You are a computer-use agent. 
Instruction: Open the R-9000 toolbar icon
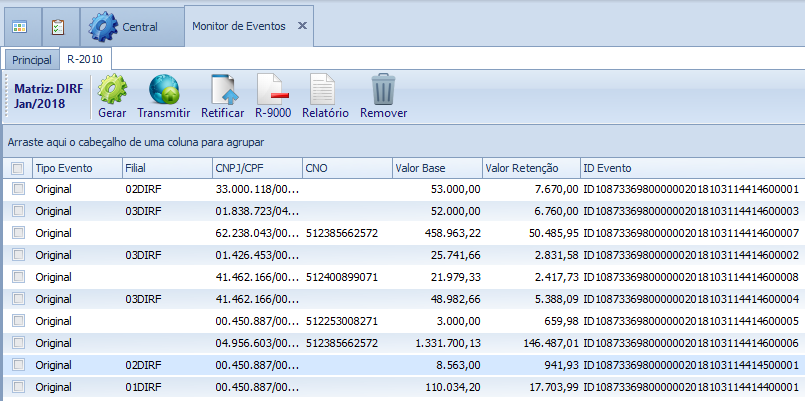click(x=272, y=92)
